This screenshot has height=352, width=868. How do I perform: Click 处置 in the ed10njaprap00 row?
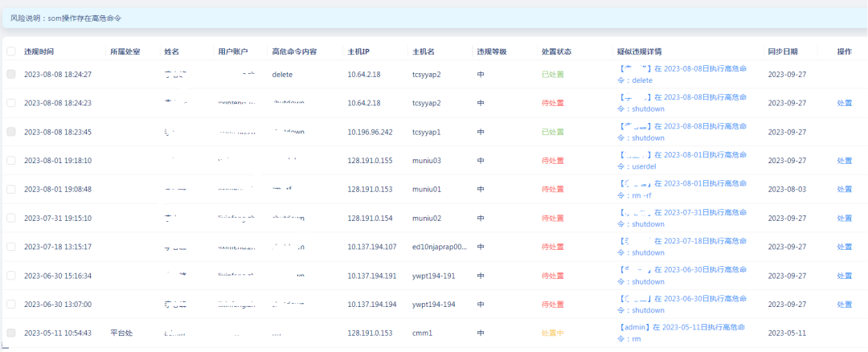click(844, 247)
